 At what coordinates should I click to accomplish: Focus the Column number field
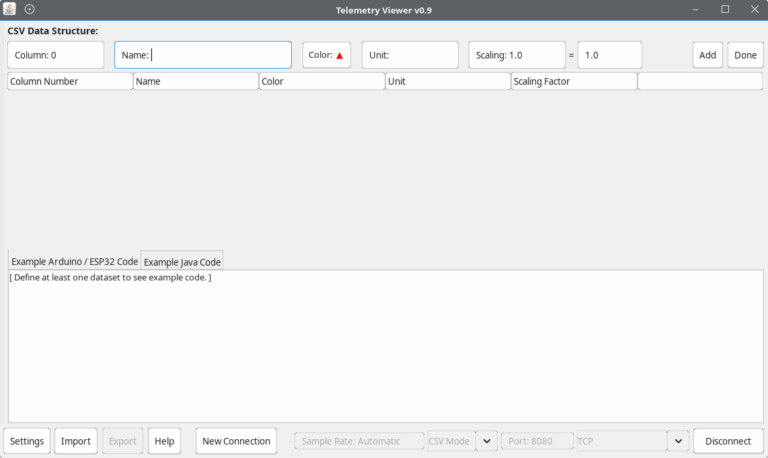click(55, 55)
